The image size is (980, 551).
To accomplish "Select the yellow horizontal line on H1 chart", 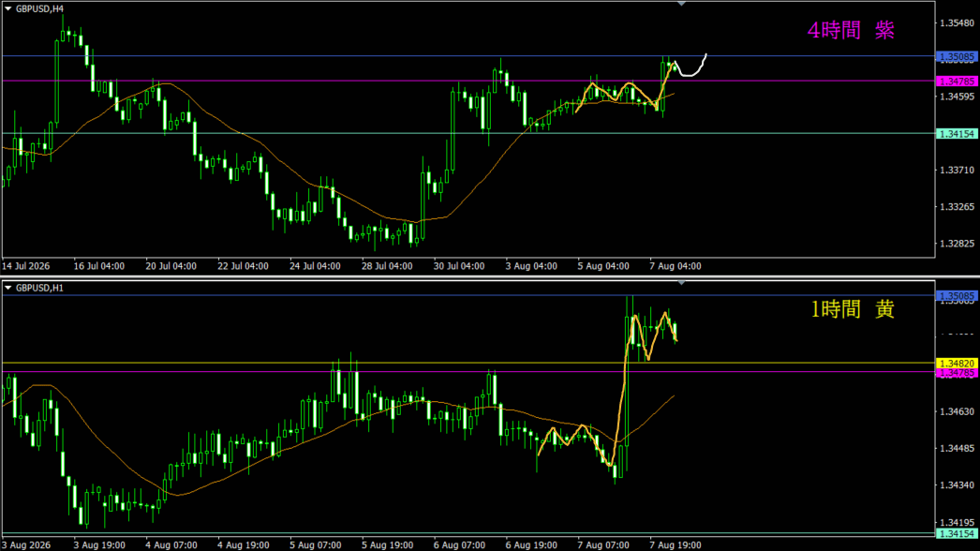I will click(468, 363).
